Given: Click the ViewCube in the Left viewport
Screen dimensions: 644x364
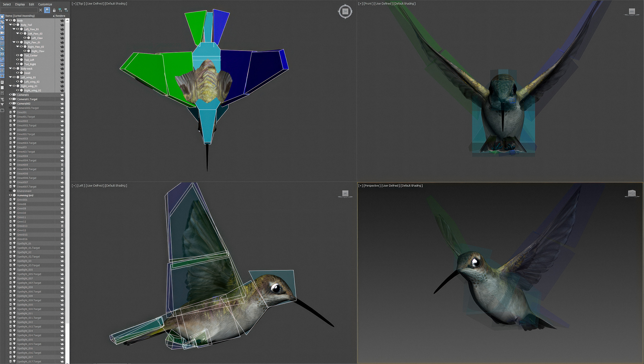Looking at the screenshot, I should (x=345, y=194).
